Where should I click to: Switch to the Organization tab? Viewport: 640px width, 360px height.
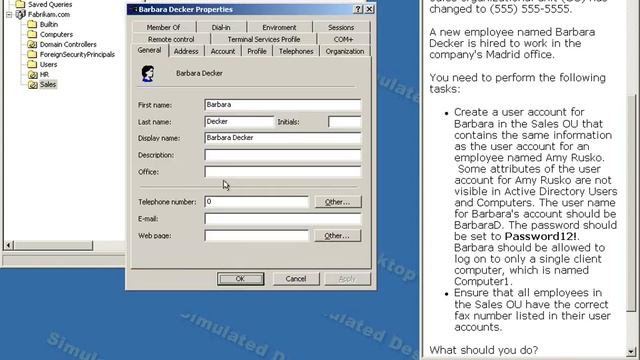345,51
